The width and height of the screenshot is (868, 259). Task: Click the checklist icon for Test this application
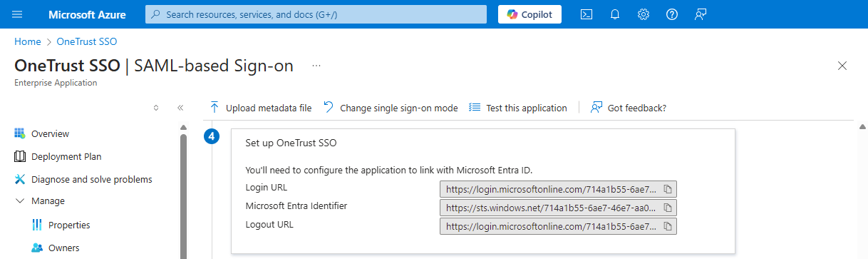(475, 108)
